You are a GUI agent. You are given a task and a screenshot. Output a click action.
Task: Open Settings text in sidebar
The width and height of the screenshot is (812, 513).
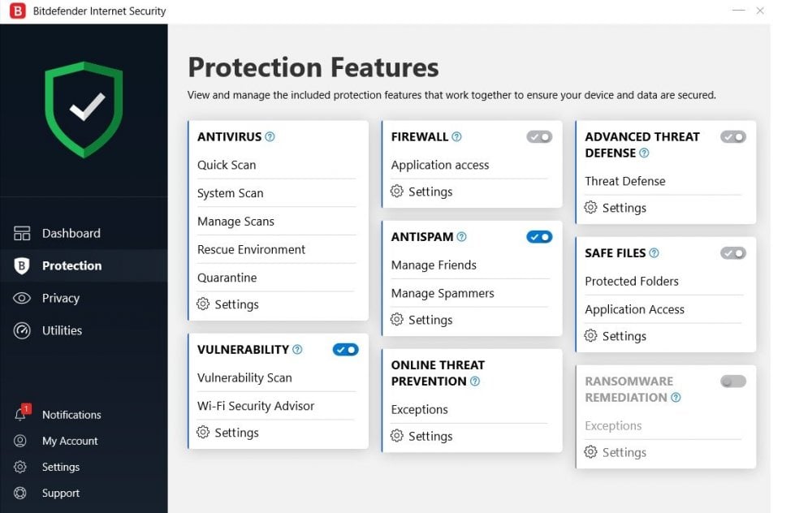click(61, 467)
